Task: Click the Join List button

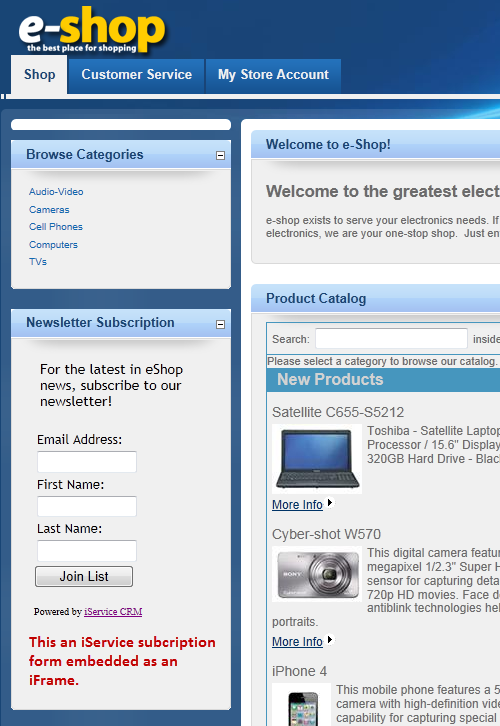Action: click(84, 576)
